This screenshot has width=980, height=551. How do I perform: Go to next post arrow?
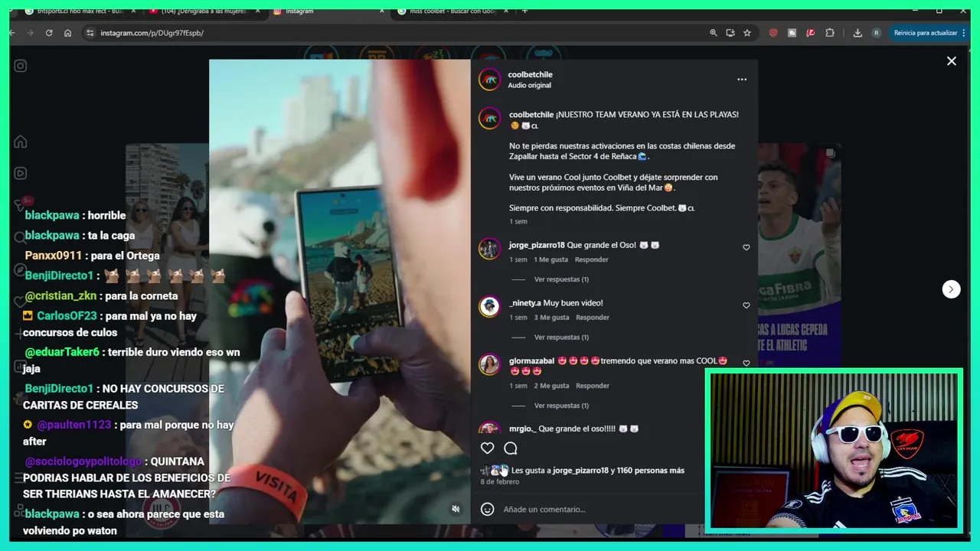coord(951,289)
